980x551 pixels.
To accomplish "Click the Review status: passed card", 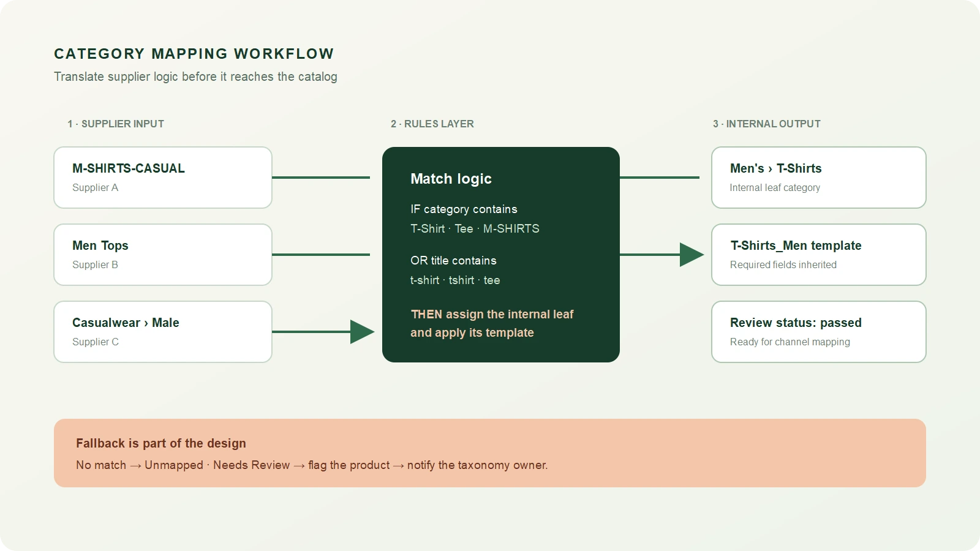I will pos(819,332).
